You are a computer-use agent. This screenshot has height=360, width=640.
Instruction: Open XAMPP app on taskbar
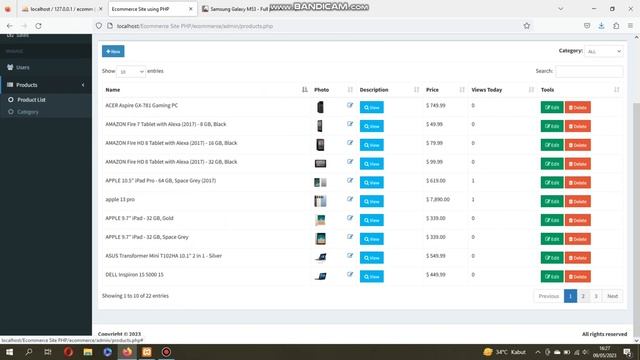coord(147,352)
